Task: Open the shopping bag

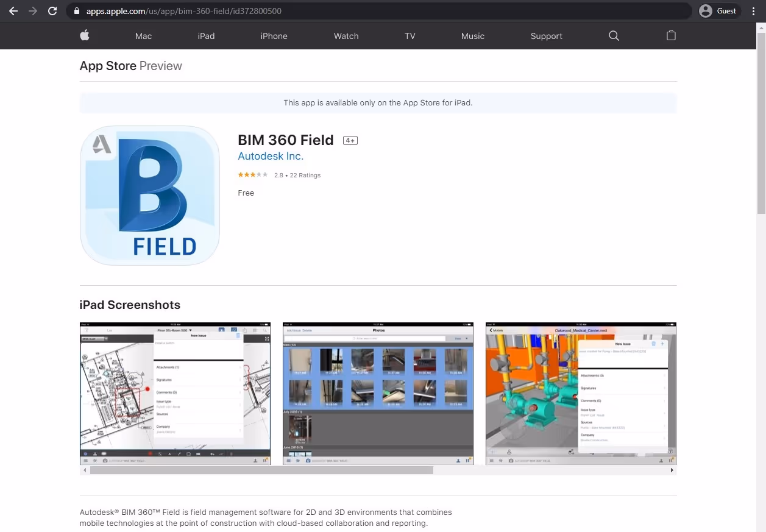Action: click(671, 36)
